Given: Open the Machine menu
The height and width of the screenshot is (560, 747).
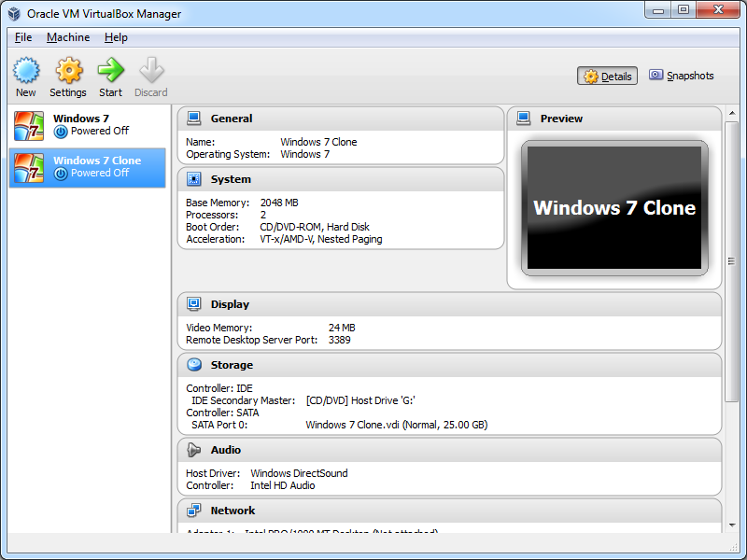Looking at the screenshot, I should click(68, 37).
